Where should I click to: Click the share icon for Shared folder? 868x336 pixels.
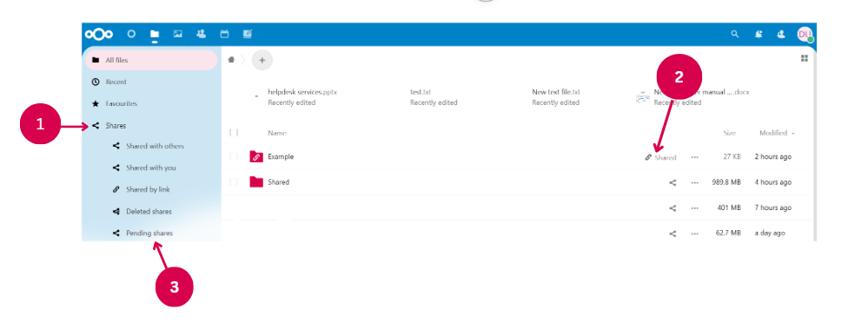[673, 182]
